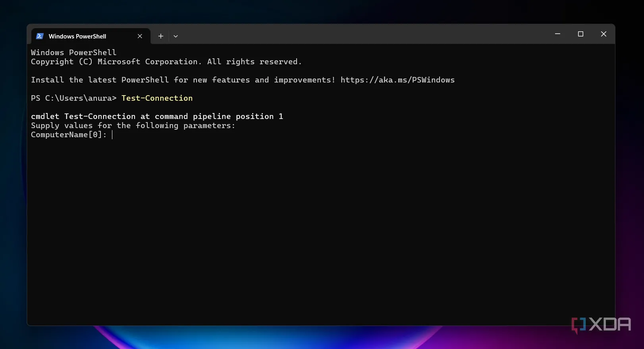Minimize the terminal window
644x349 pixels.
click(557, 34)
